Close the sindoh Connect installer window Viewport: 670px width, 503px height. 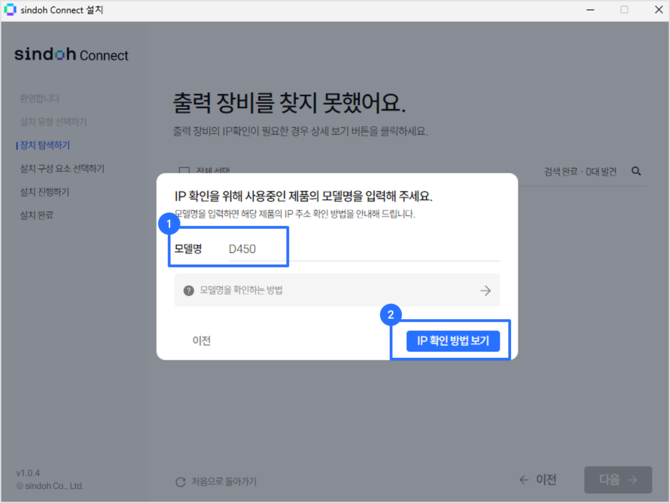tap(658, 10)
